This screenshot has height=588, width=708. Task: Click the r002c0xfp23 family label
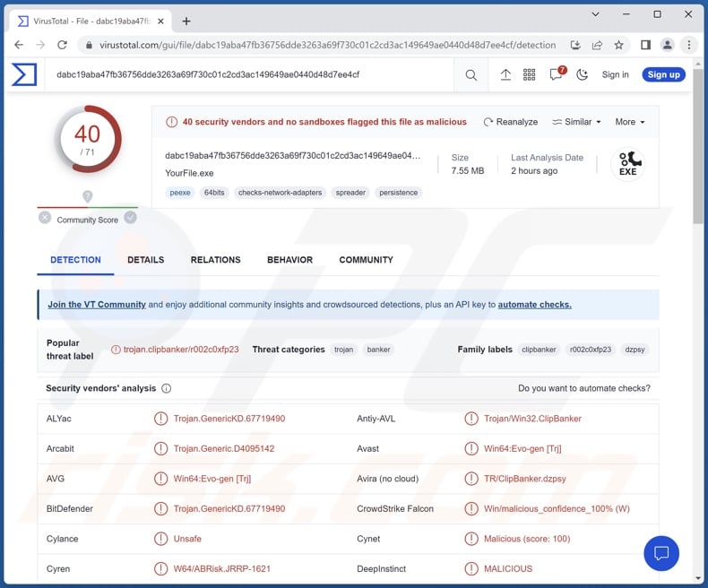coord(591,350)
